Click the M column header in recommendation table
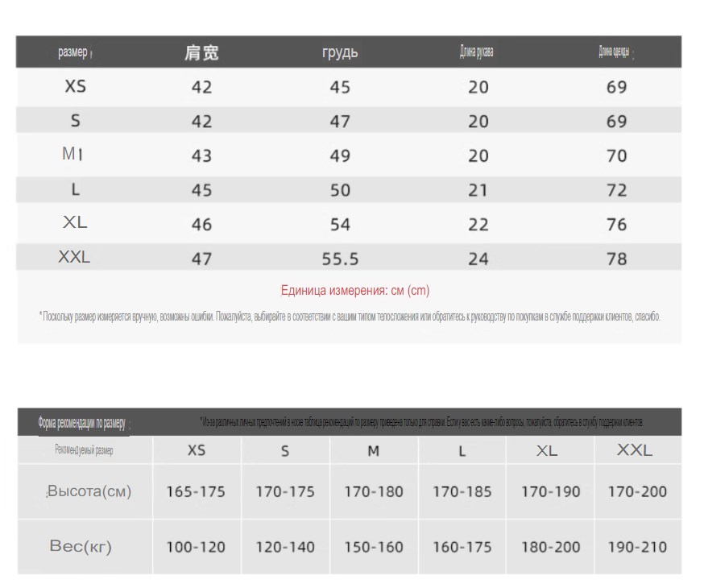Image resolution: width=704 pixels, height=588 pixels. 374,450
